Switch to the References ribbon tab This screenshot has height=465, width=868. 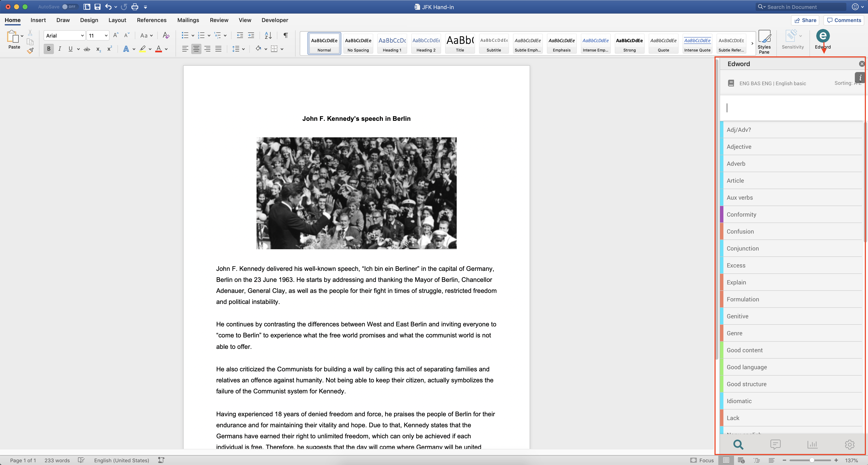[x=152, y=20]
